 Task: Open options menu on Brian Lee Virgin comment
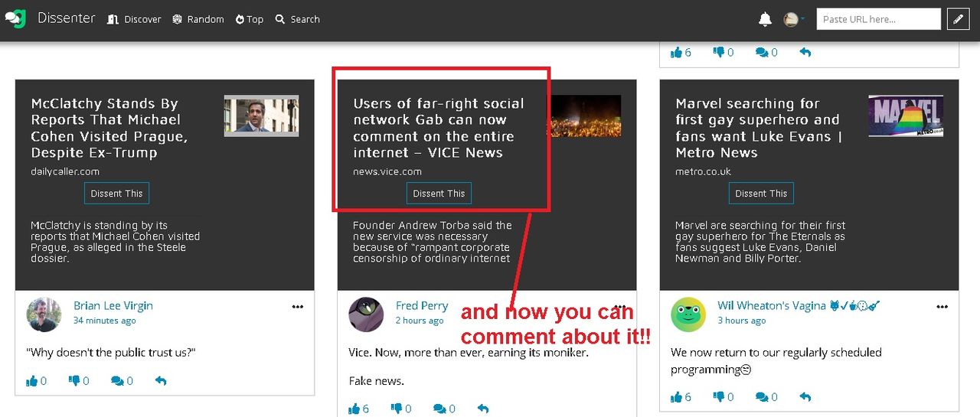[298, 307]
